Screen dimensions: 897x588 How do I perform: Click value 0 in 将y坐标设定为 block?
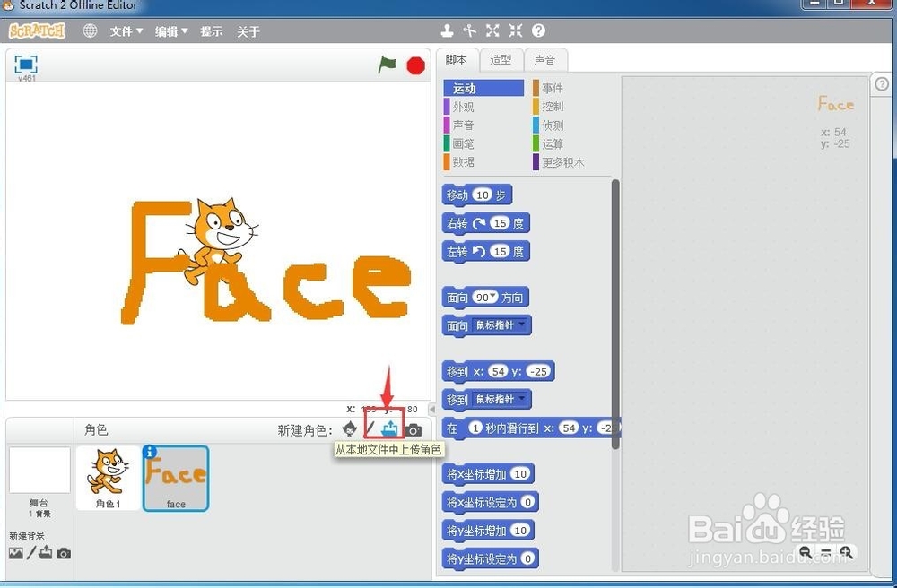click(x=527, y=558)
